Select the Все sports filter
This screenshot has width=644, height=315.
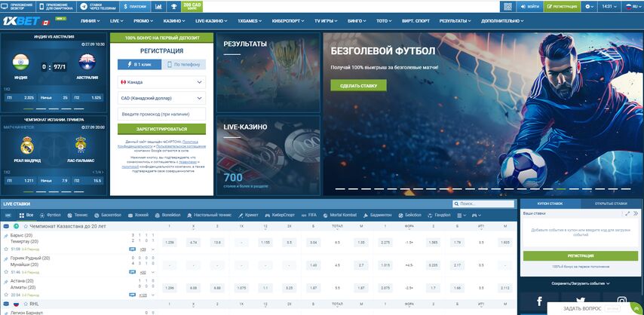point(26,215)
